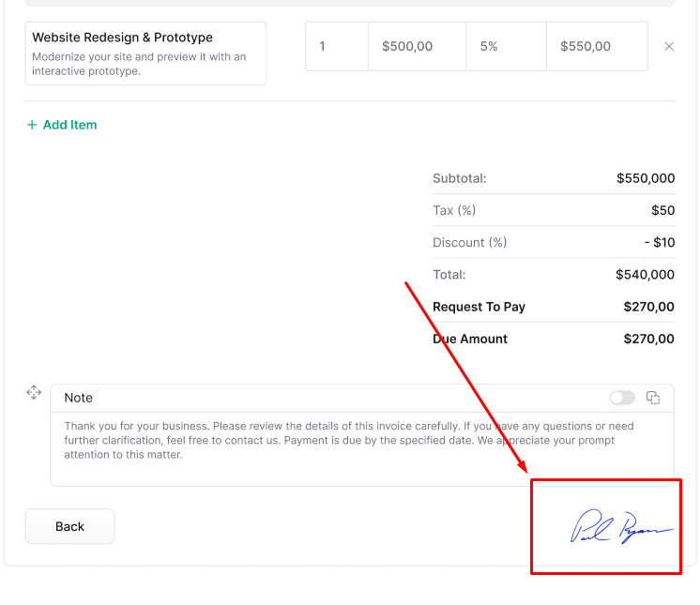Select the $550,00 line total field
This screenshot has width=700, height=605.
597,46
